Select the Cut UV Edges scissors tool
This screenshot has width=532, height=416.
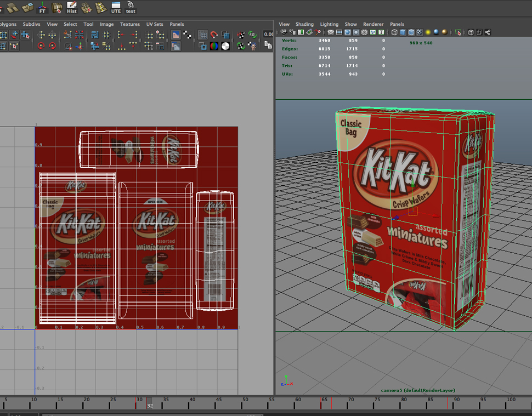pos(67,35)
